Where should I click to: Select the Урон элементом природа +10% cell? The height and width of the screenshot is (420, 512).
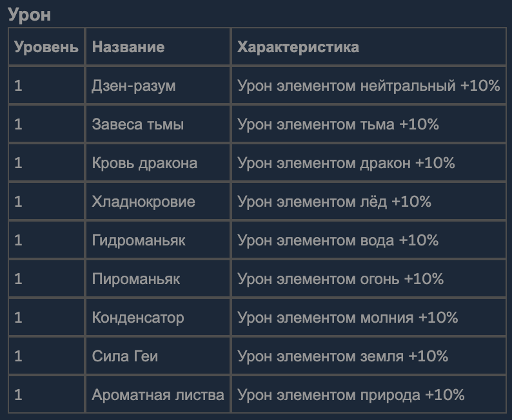tap(369, 395)
